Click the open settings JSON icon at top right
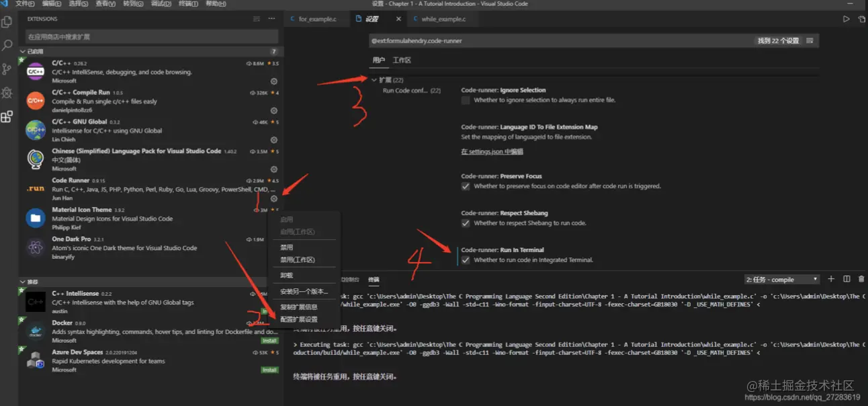The width and height of the screenshot is (868, 406). [862, 19]
